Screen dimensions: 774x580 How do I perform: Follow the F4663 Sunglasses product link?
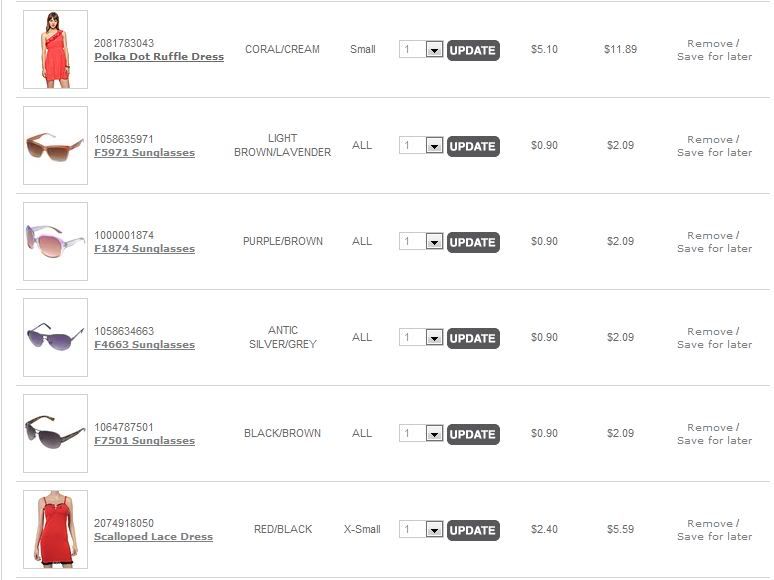point(144,345)
